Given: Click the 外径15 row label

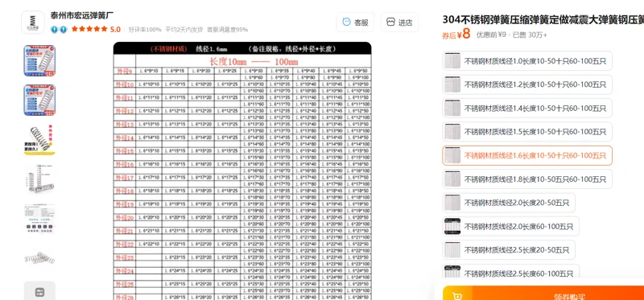Looking at the screenshot, I should [125, 151].
